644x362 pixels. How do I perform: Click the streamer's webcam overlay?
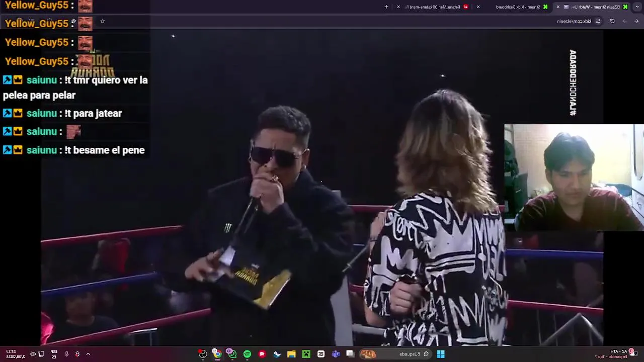(x=574, y=177)
